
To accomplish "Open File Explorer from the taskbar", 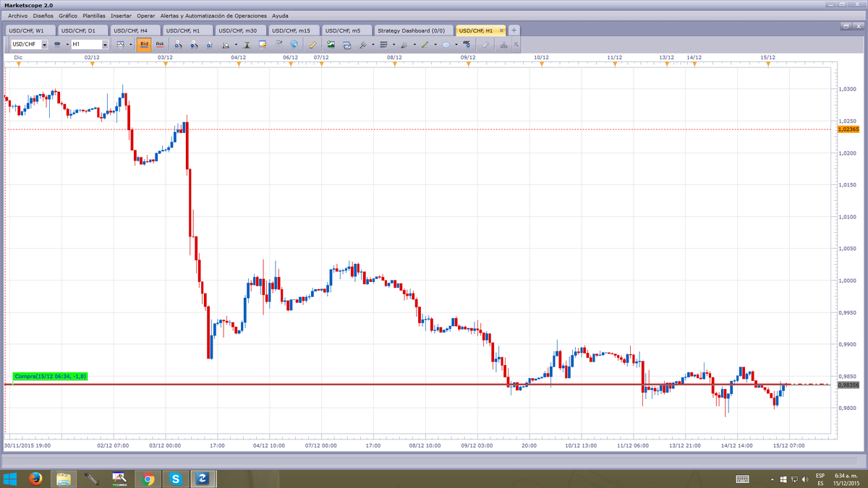I will tap(63, 478).
